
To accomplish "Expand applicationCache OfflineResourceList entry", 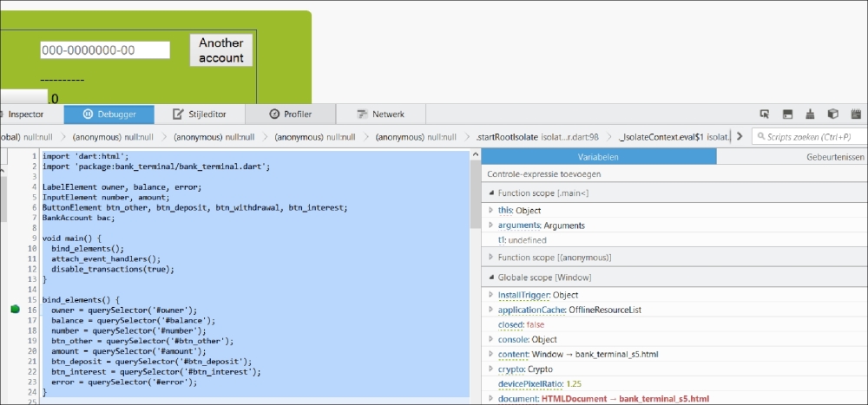I will point(490,310).
